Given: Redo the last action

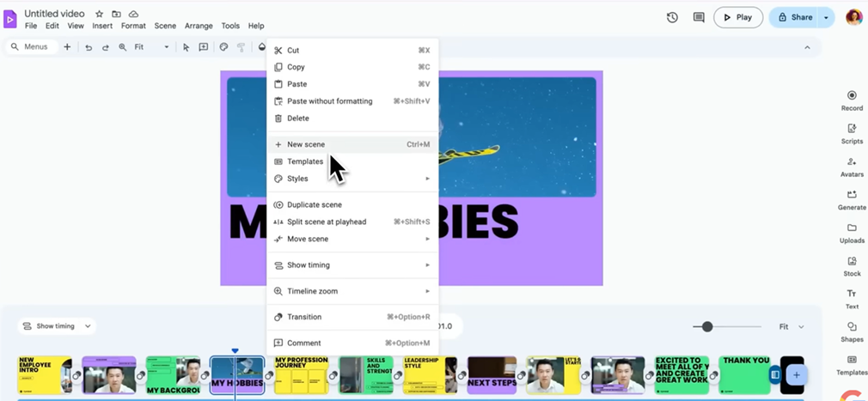Looking at the screenshot, I should tap(105, 47).
